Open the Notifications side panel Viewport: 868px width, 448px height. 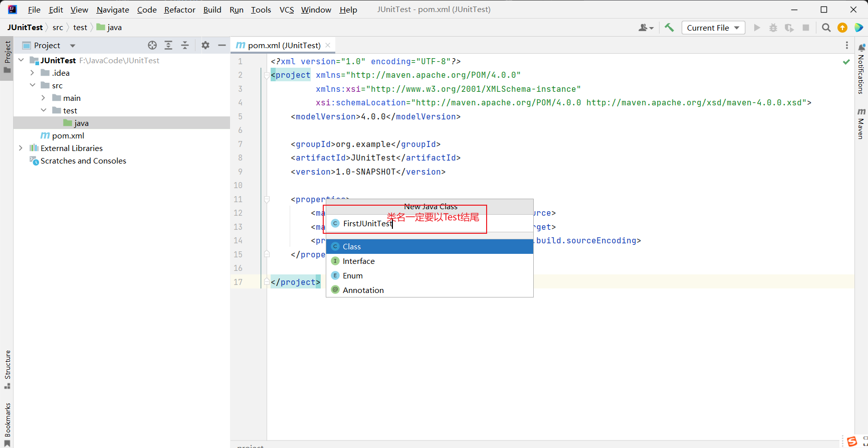click(861, 69)
